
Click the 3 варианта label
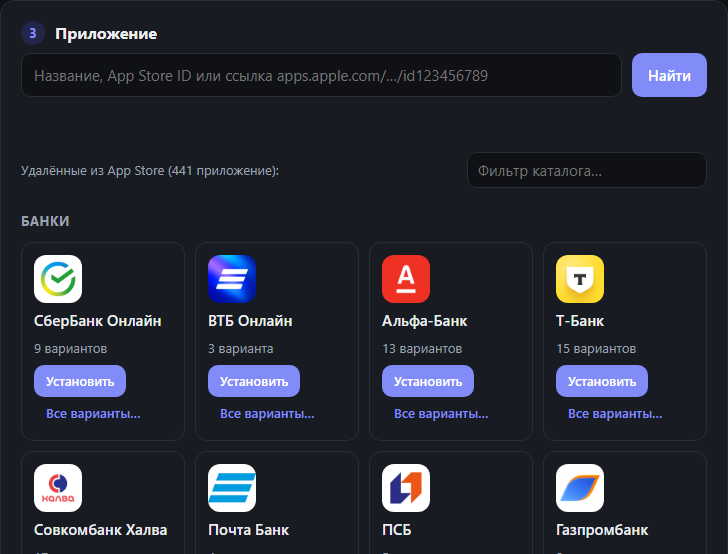pos(240,349)
